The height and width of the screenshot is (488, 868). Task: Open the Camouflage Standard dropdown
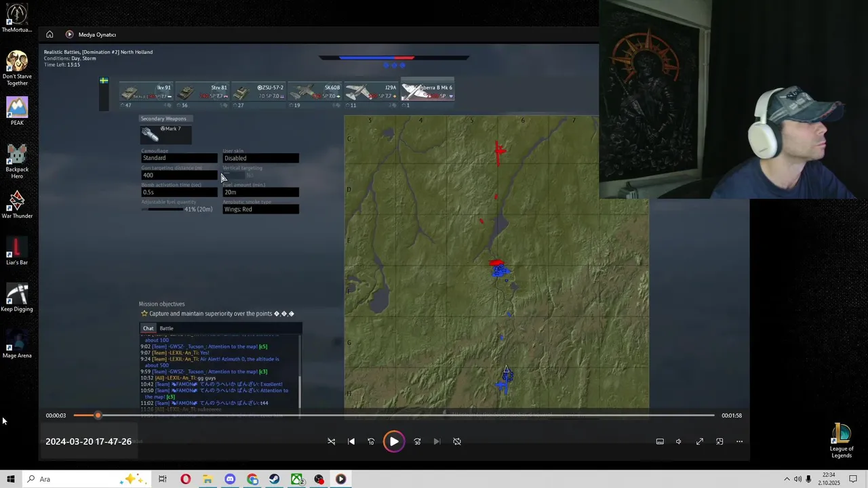pyautogui.click(x=179, y=158)
